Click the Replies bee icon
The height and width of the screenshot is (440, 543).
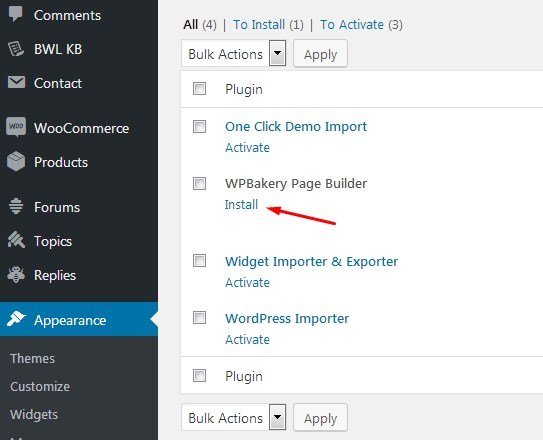(x=16, y=275)
